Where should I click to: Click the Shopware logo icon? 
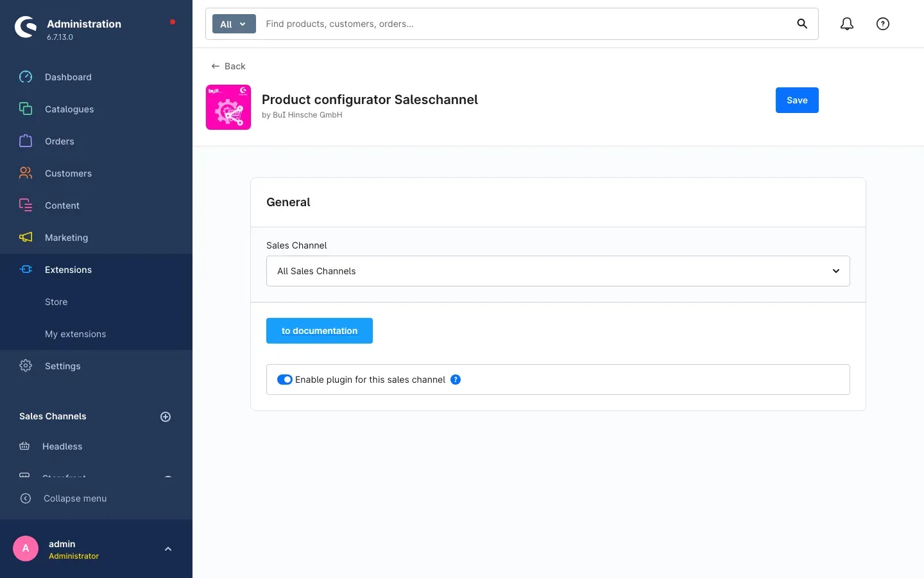click(x=26, y=27)
